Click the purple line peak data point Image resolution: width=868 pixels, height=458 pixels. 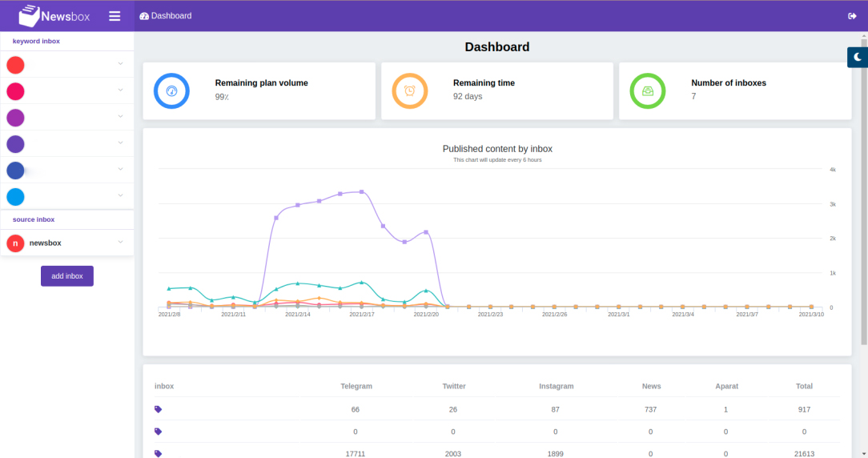click(x=361, y=191)
